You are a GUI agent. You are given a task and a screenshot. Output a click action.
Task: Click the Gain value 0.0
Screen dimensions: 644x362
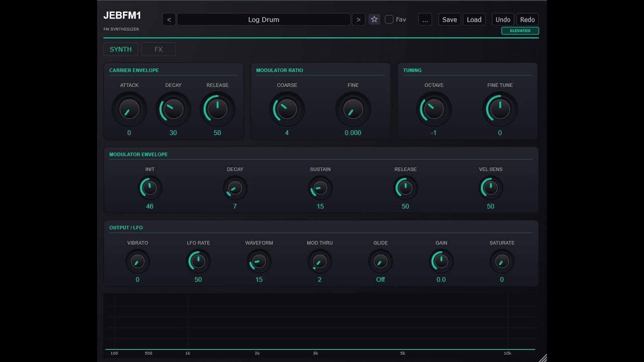point(441,280)
